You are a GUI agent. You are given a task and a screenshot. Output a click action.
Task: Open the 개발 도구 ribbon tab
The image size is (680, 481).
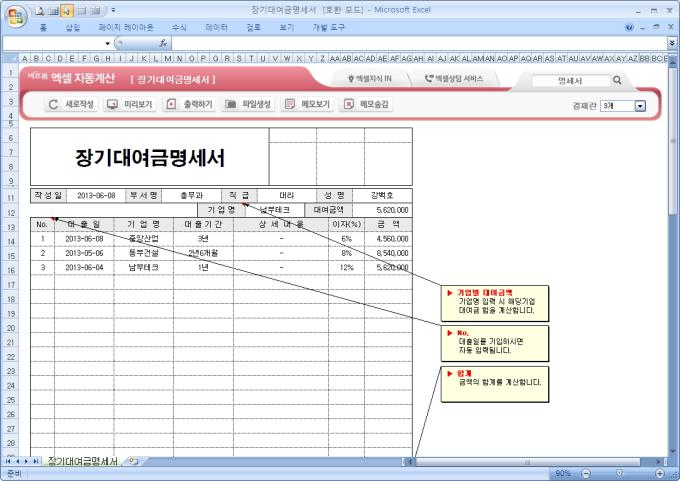tap(328, 27)
